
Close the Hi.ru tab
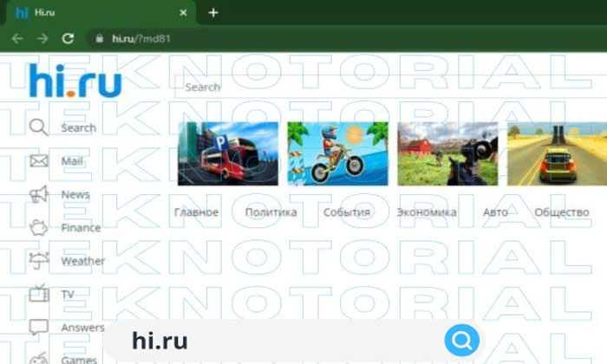pyautogui.click(x=183, y=13)
